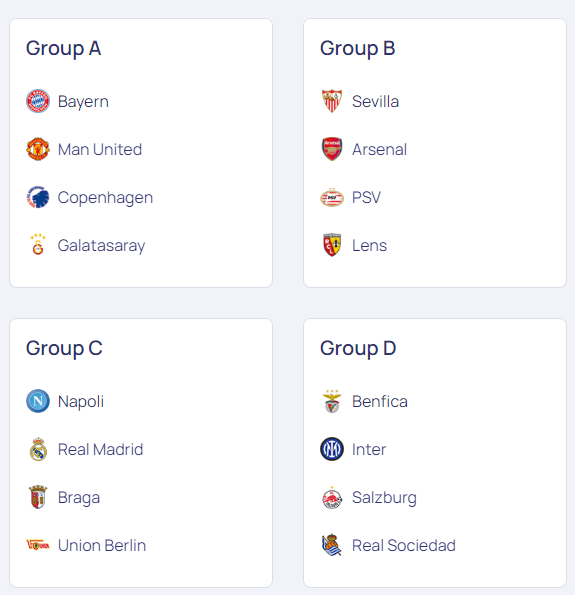
Task: Click the Arsenal cannon crest
Action: click(332, 149)
